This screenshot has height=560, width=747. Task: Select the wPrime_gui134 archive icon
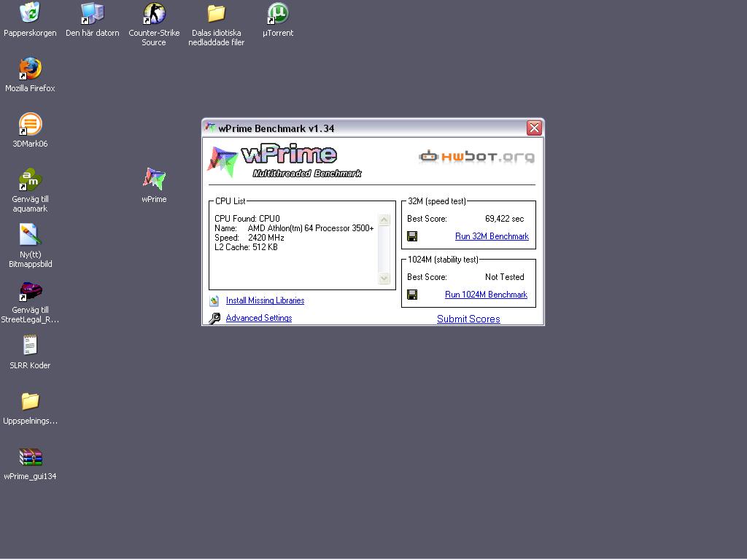click(30, 456)
